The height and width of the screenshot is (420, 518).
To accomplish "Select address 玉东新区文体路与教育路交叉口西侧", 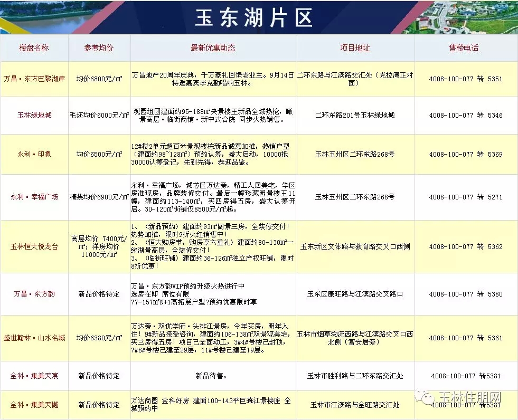I will 355,246.
